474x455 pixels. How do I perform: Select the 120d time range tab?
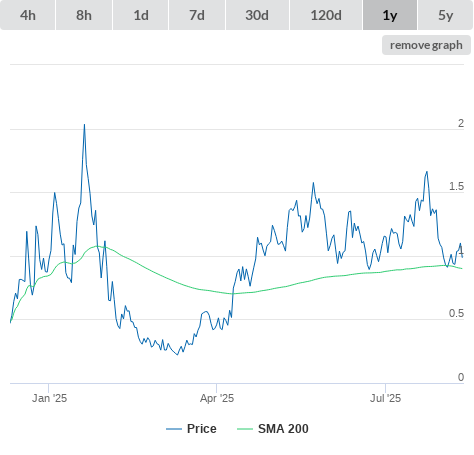[x=326, y=15]
